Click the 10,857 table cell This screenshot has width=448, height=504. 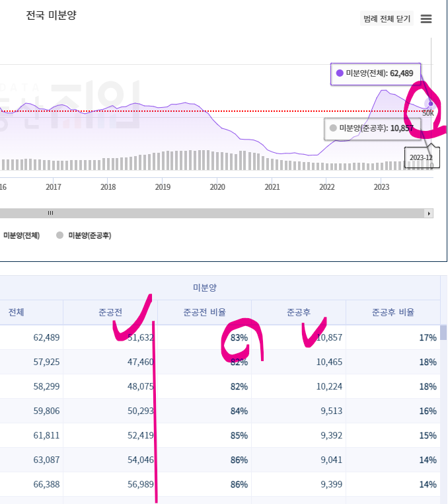tap(329, 337)
